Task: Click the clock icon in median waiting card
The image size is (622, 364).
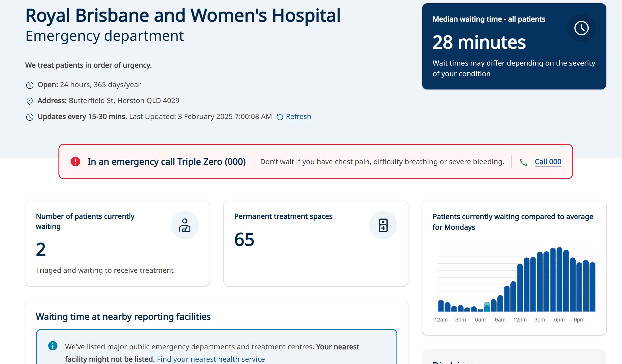Action: pyautogui.click(x=581, y=28)
